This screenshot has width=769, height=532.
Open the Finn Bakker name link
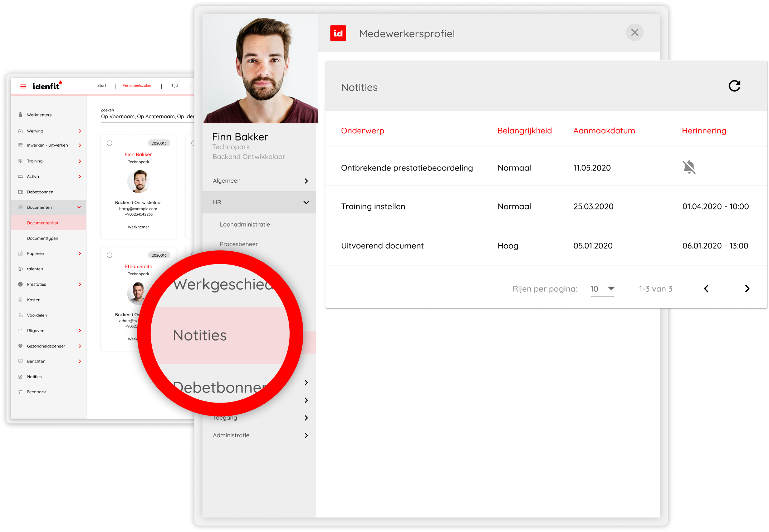138,154
